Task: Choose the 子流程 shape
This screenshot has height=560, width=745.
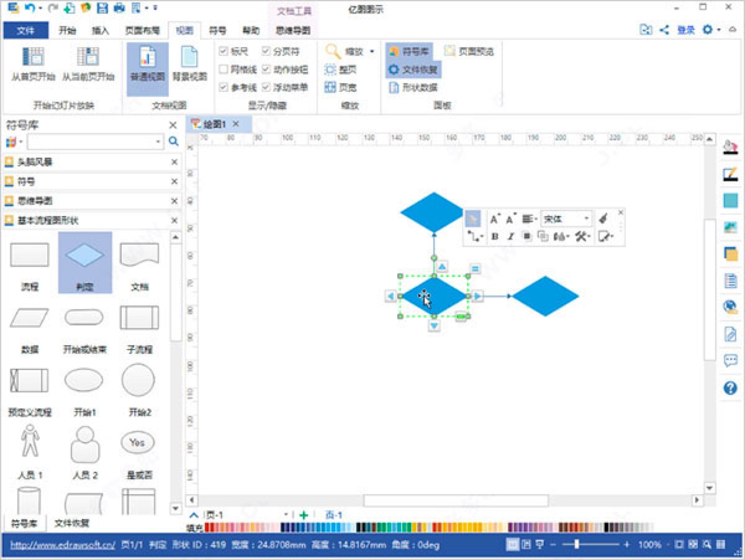Action: (x=139, y=317)
